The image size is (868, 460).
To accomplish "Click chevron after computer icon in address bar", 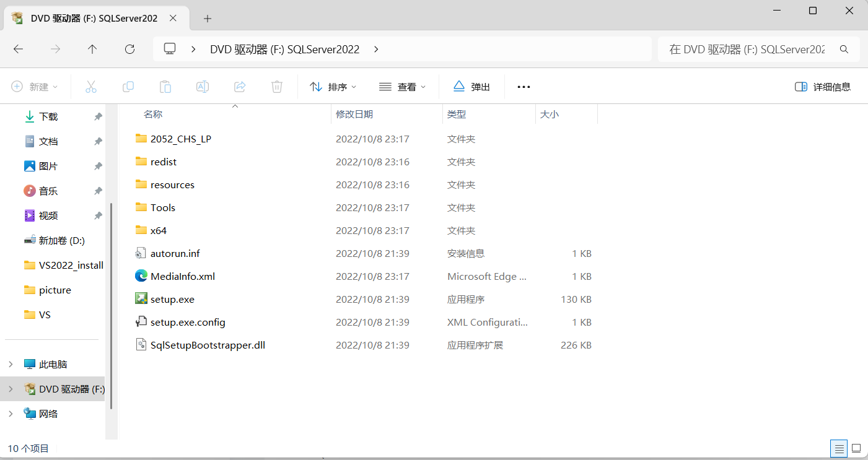I will [x=194, y=49].
